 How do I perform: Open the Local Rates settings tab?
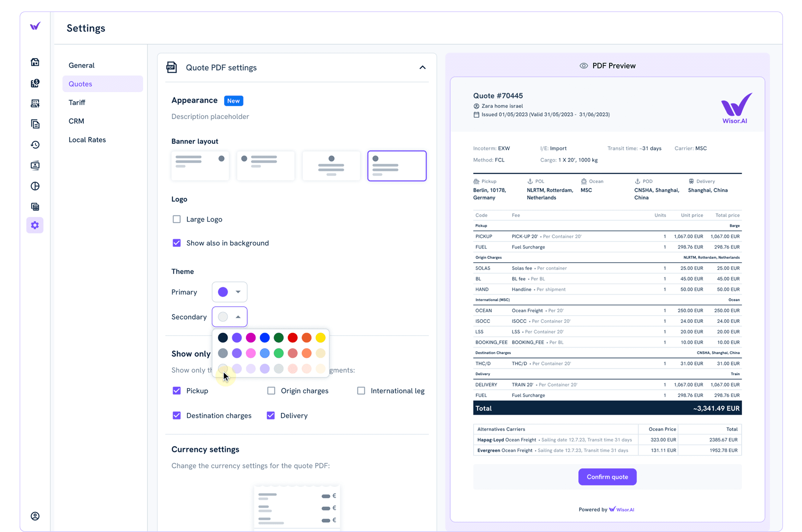(x=87, y=140)
